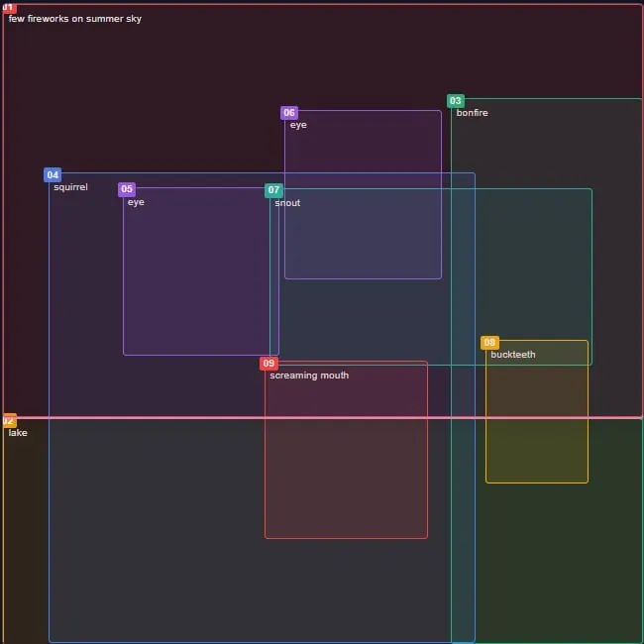
Task: Click the 'lake' label text
Action: (18, 433)
